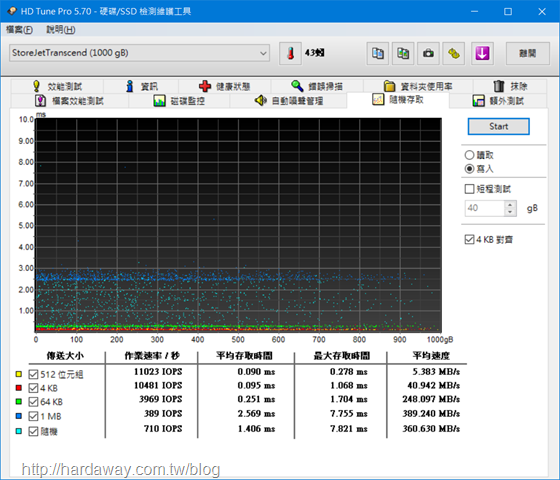Decrease the short stroke gB spinner
The width and height of the screenshot is (560, 480).
[x=510, y=212]
